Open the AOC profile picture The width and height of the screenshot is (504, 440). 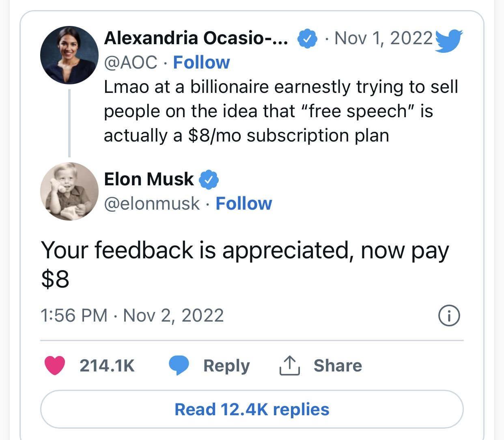click(69, 55)
